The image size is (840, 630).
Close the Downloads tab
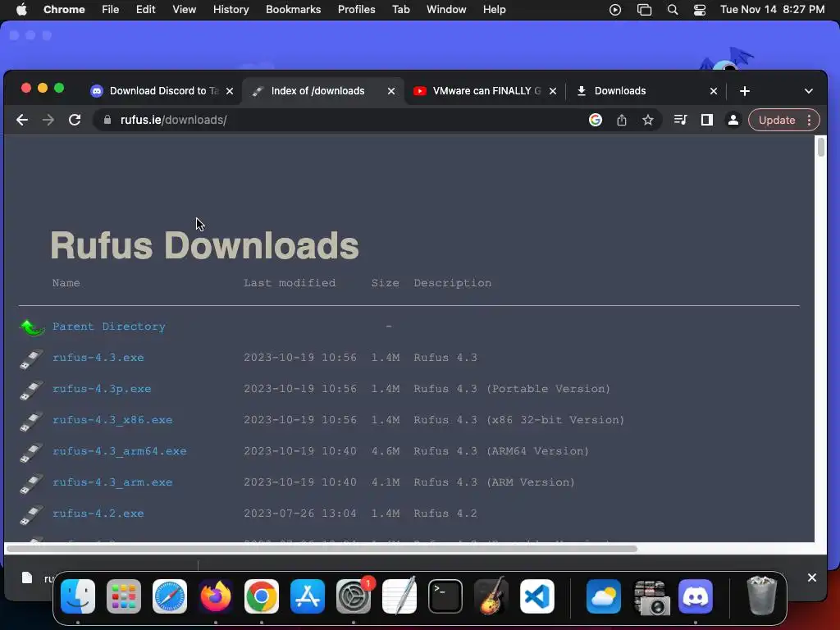(713, 91)
